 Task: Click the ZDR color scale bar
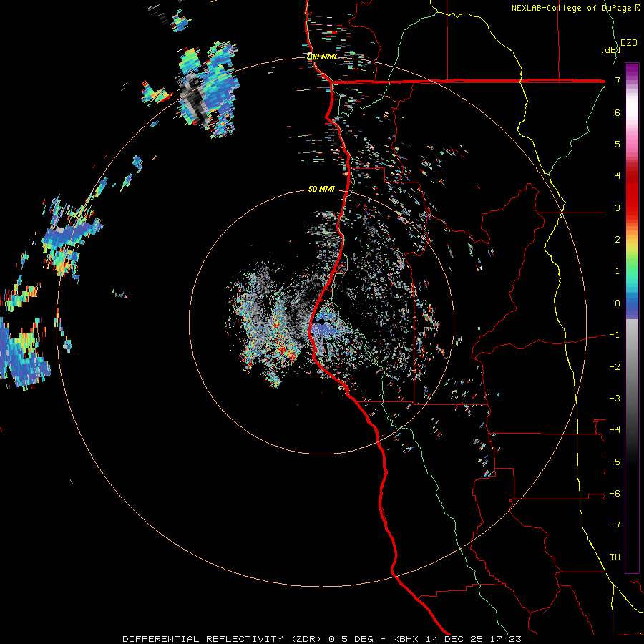632,318
